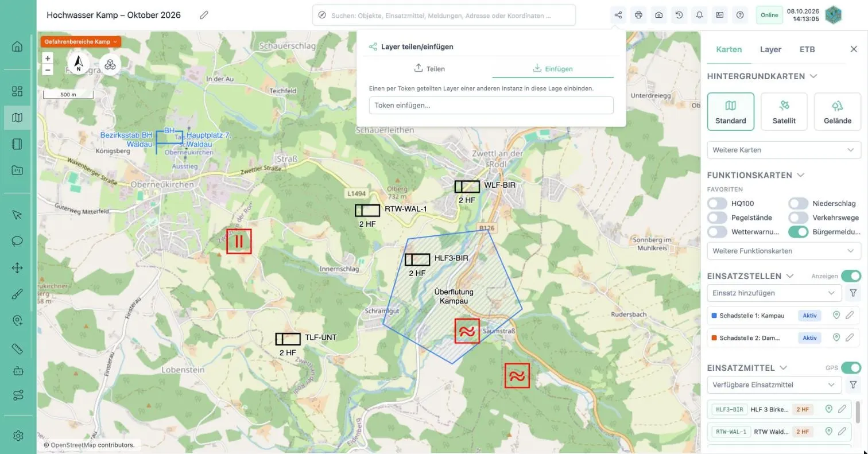Select the move arrows tool
This screenshot has height=454, width=868.
(x=17, y=267)
